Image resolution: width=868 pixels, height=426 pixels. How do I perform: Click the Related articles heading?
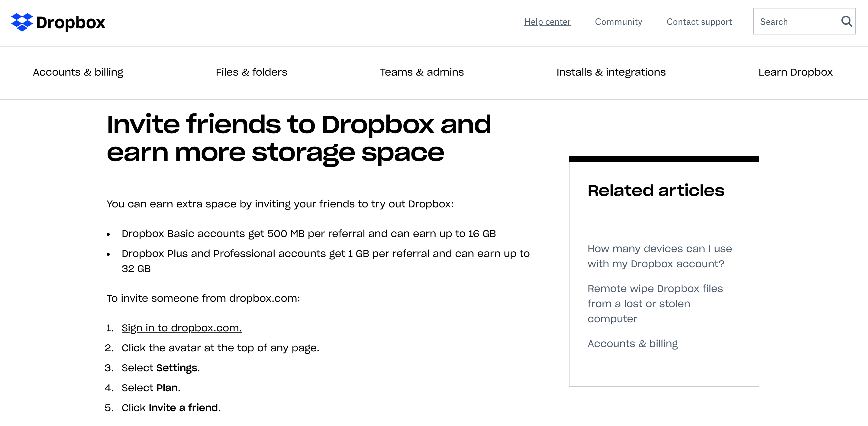[x=656, y=190]
